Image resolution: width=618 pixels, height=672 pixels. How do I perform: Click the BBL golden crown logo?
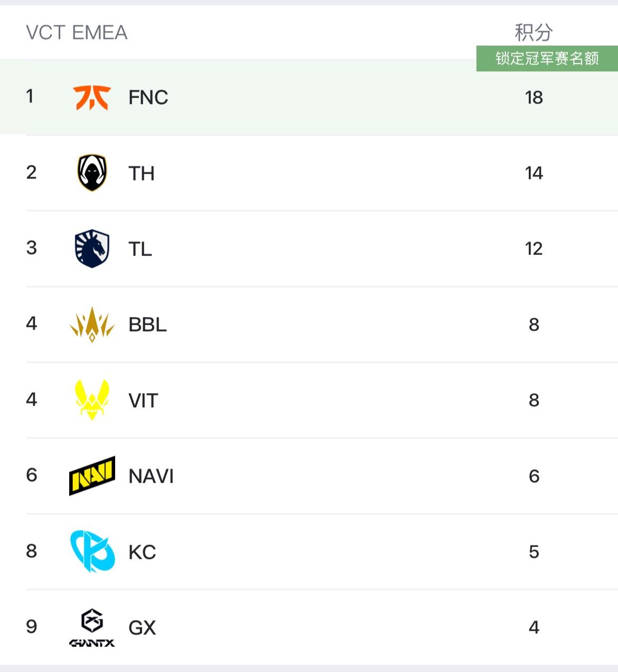pos(92,324)
